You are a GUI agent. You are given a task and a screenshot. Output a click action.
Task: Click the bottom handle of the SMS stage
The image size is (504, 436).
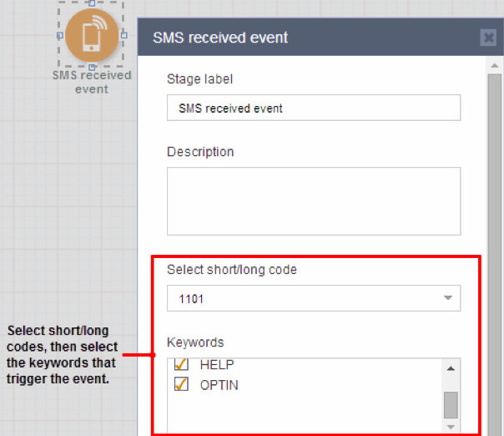(x=92, y=68)
